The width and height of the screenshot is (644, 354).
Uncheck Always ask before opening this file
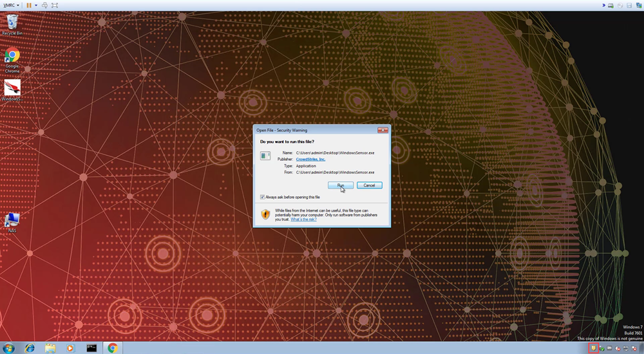[x=262, y=197]
